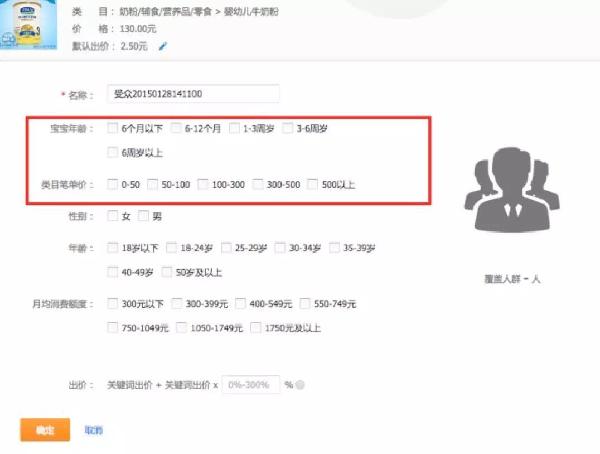Tick the 30-34岁 age checkbox

click(280, 248)
